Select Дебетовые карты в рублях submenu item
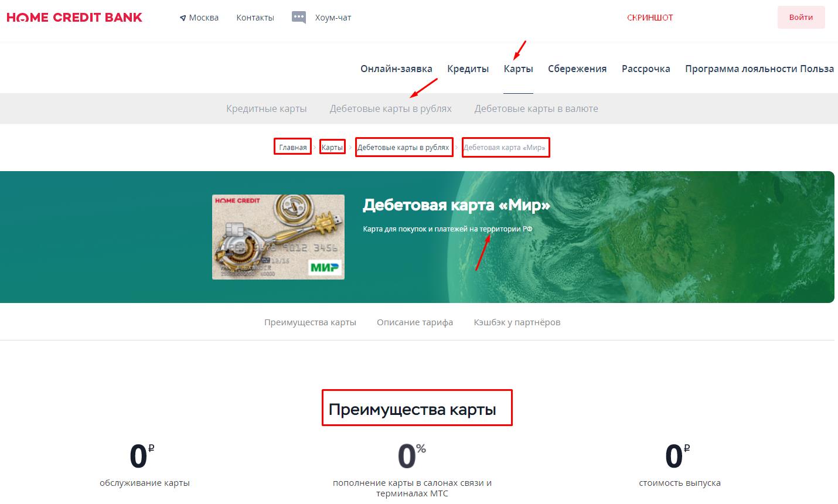The width and height of the screenshot is (838, 504). point(390,108)
